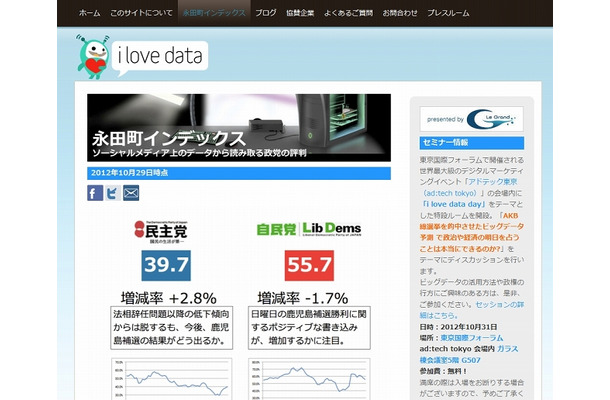The width and height of the screenshot is (610, 400).
Task: Open the ブログ menu item
Action: coord(266,13)
